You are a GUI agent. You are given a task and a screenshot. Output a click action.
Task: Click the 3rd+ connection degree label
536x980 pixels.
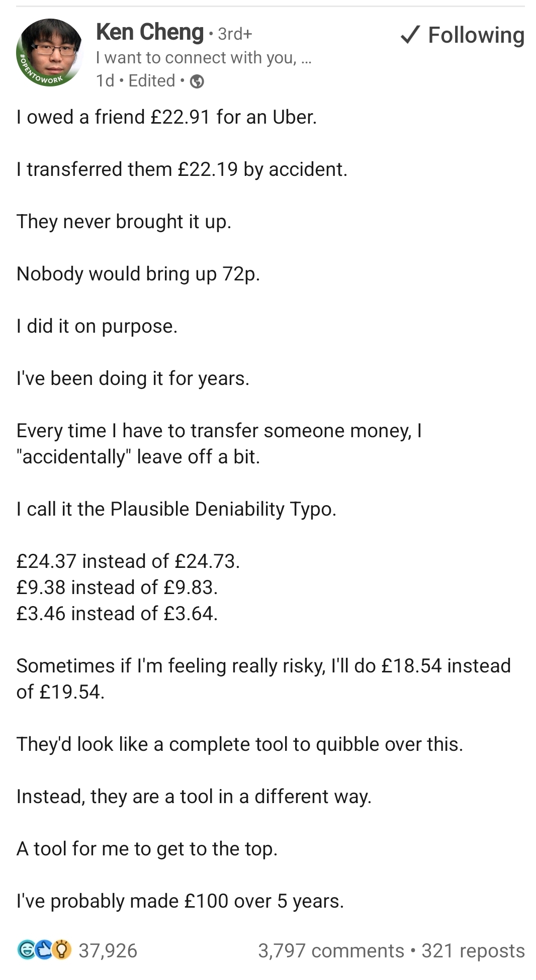235,34
